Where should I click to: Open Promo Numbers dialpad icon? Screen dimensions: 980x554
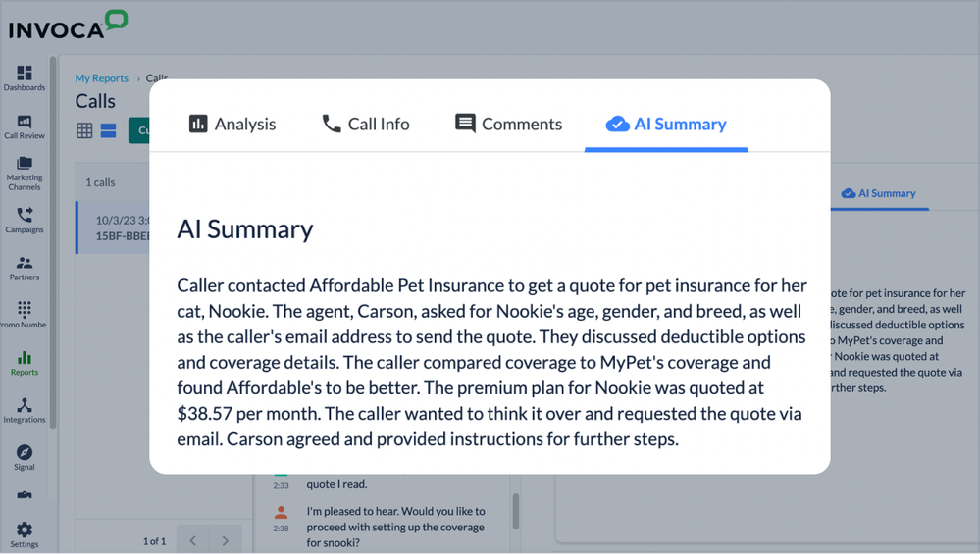click(25, 314)
